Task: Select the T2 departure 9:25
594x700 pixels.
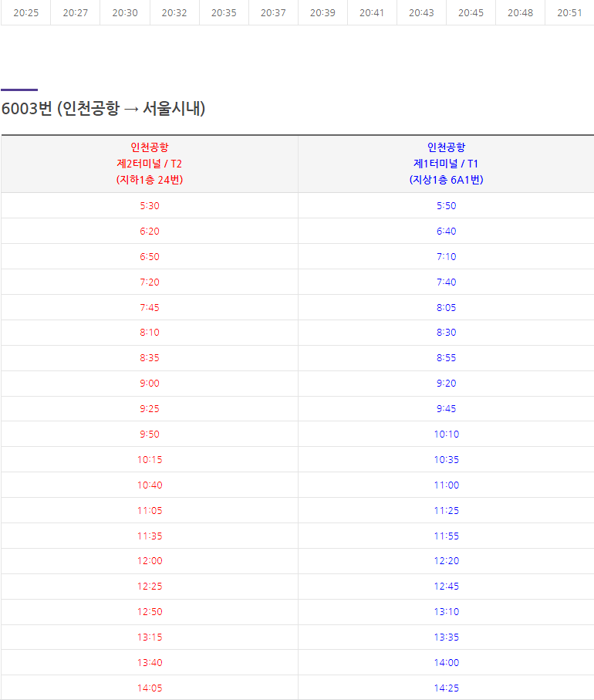Action: point(150,408)
